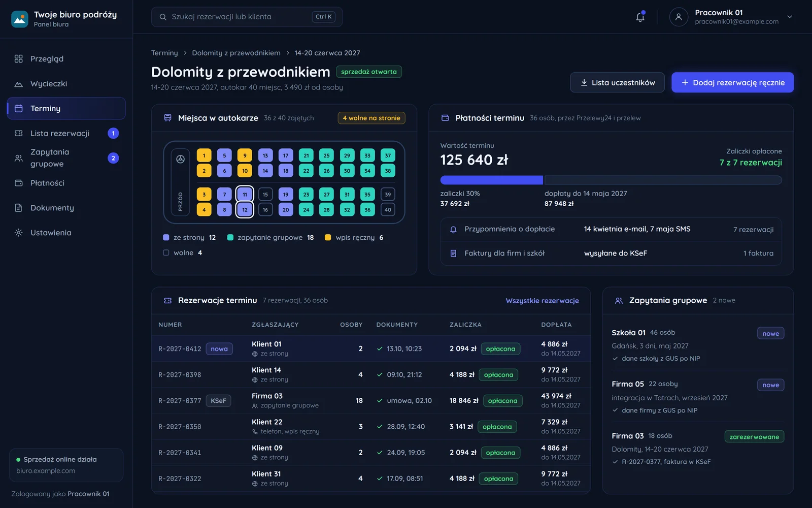812x508 pixels.
Task: Toggle highlighted seat 11
Action: pyautogui.click(x=245, y=195)
